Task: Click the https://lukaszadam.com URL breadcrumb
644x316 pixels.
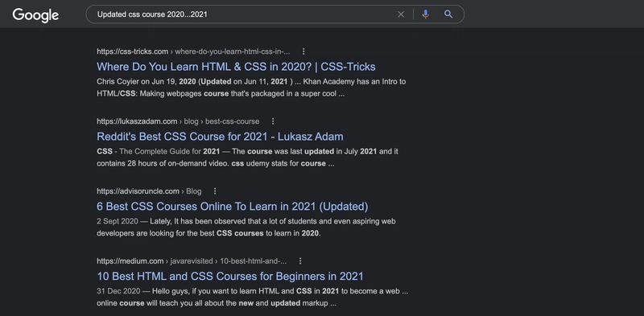Action: coord(178,121)
